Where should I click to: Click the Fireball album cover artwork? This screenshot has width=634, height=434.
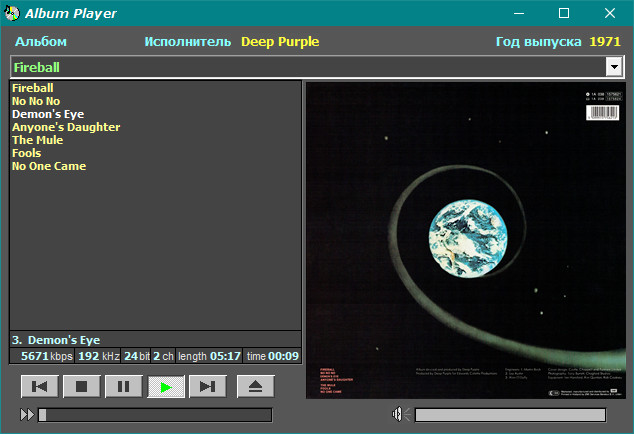pyautogui.click(x=466, y=240)
